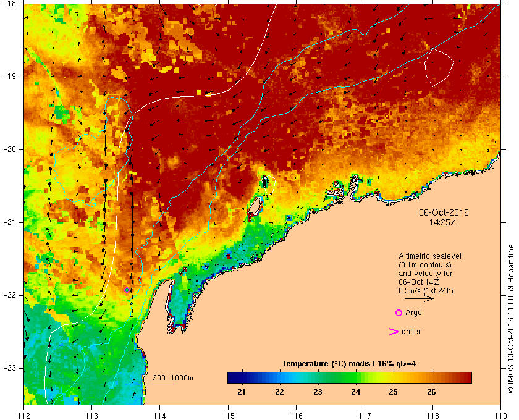Click the '-22' latitude axis label
Screen dimensions: 519x420
(10, 295)
